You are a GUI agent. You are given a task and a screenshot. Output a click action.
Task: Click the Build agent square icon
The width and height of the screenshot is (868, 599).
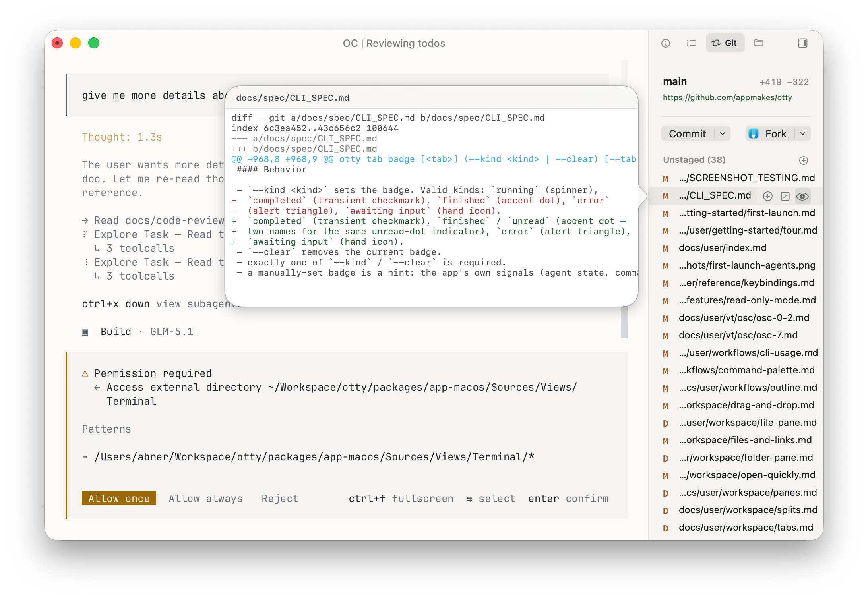[x=85, y=332]
